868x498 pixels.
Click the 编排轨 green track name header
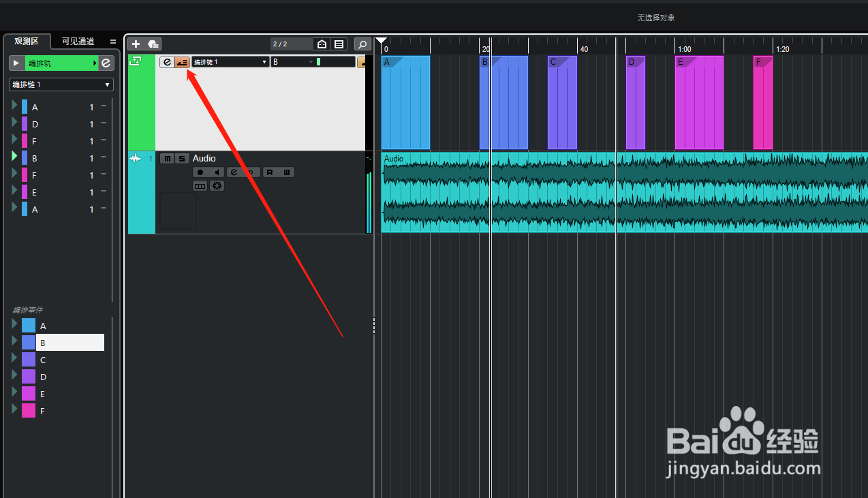click(61, 63)
